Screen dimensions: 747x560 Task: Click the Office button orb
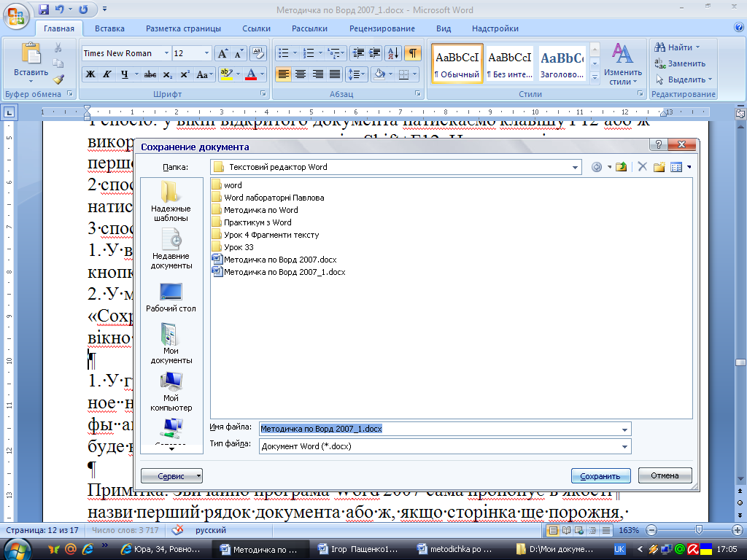click(x=16, y=16)
